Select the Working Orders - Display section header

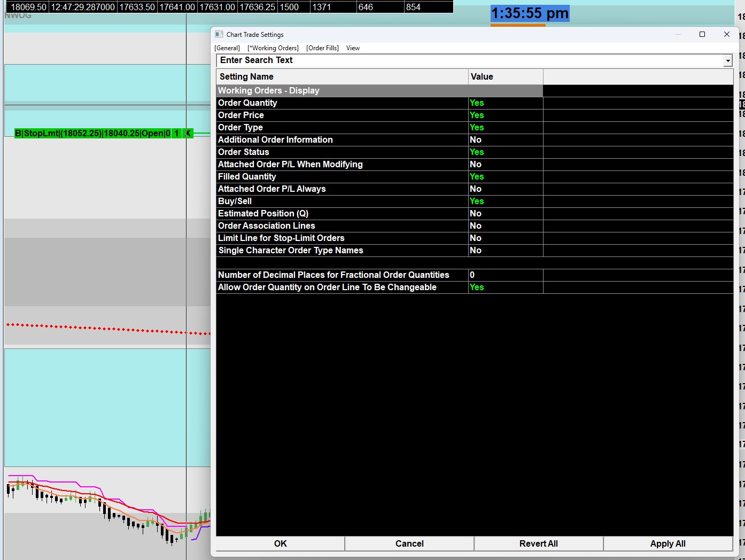[379, 91]
